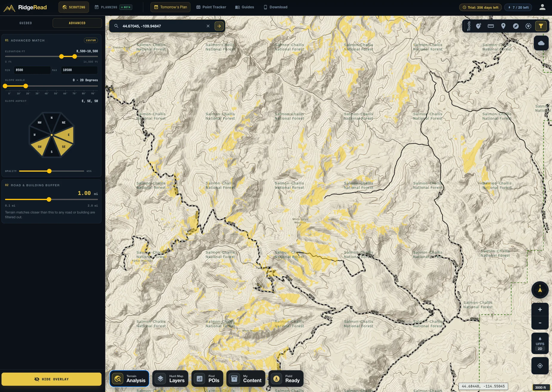Toggle the UFFS 2D view button
Screen dimensions: 552x392
(540, 344)
